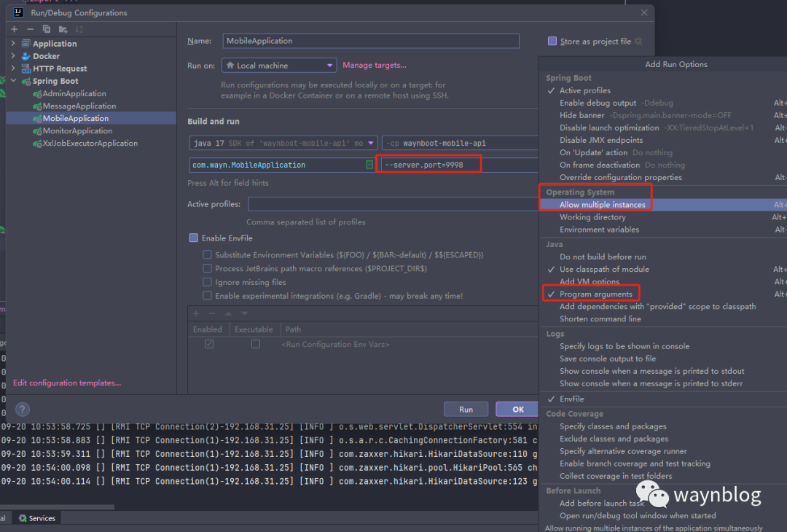This screenshot has height=532, width=787.
Task: Open the Services tool window tab
Action: (37, 518)
